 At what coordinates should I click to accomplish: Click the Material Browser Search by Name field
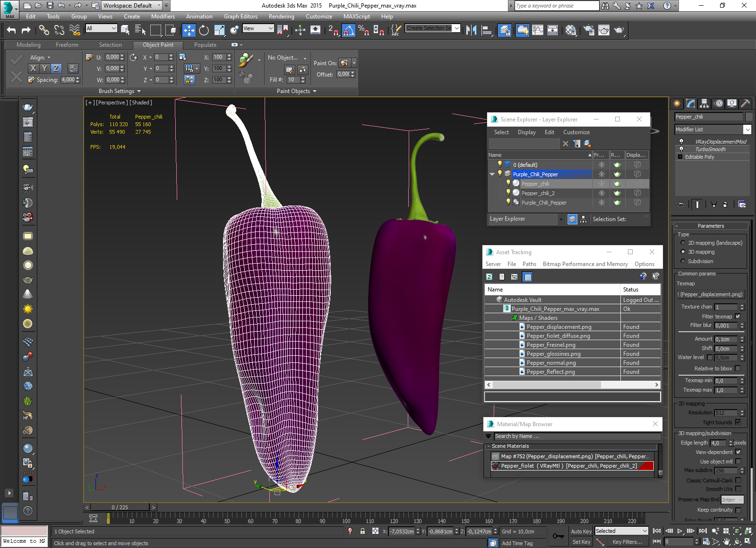coord(577,436)
